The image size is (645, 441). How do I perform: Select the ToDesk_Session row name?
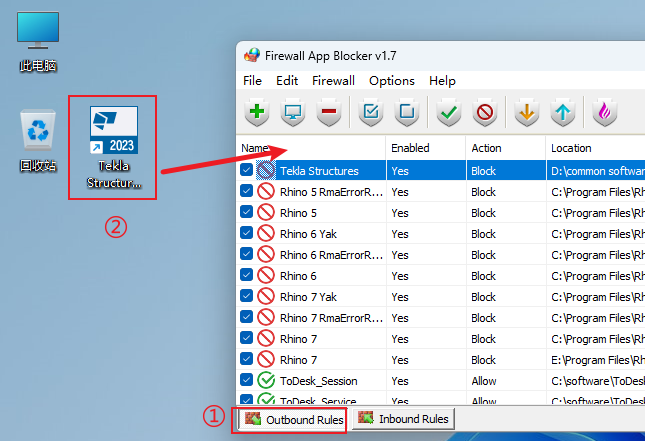318,381
